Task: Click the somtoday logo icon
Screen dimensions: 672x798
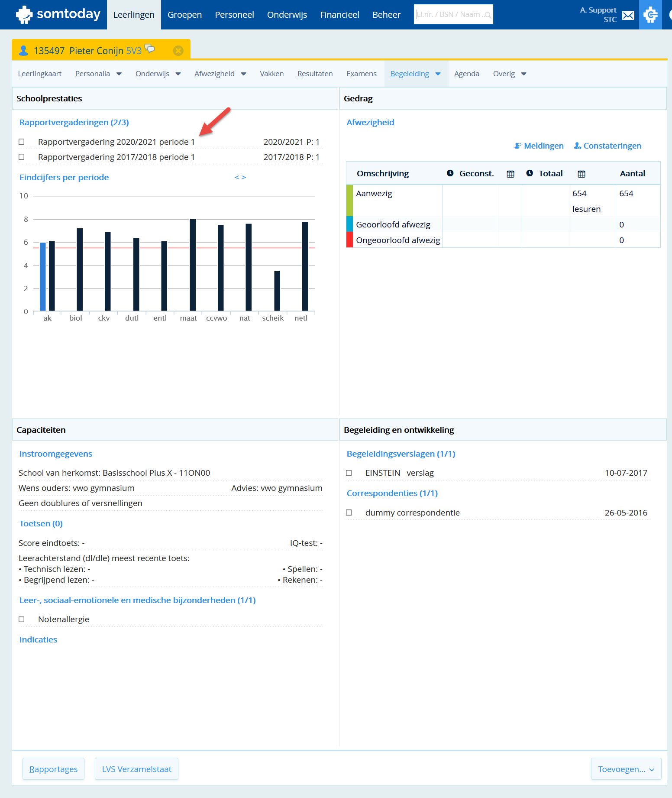Action: [24, 14]
